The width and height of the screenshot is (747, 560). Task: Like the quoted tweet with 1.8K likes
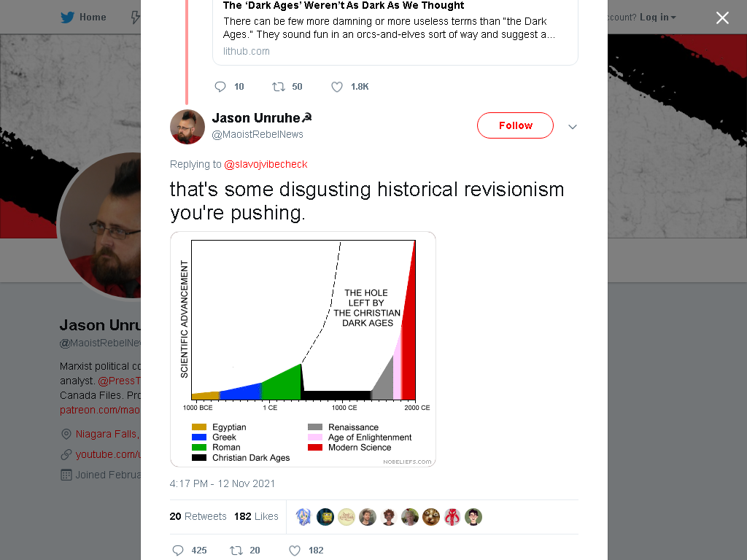coord(337,87)
